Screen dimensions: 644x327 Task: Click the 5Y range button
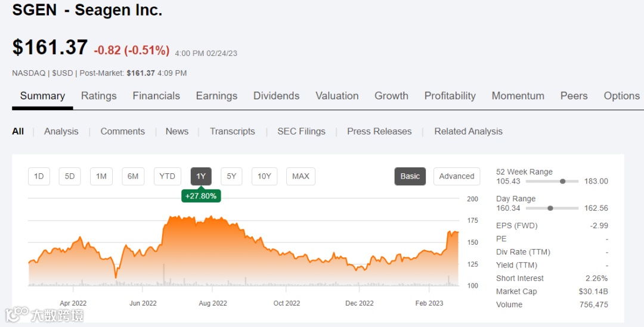point(231,176)
